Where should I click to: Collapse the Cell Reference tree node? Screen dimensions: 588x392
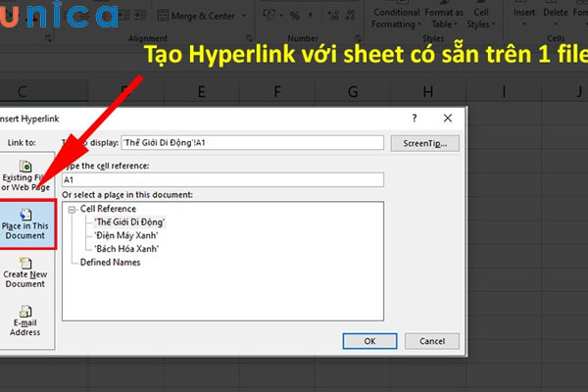pos(72,210)
